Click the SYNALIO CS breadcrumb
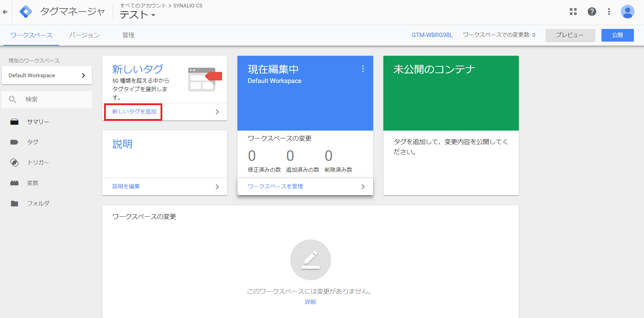 (188, 5)
